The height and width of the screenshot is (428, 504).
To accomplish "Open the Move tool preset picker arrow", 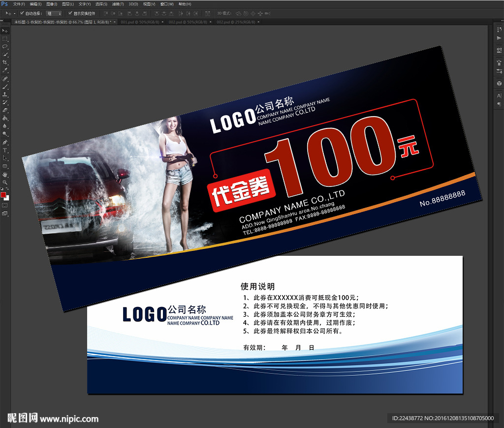I will 14,13.
